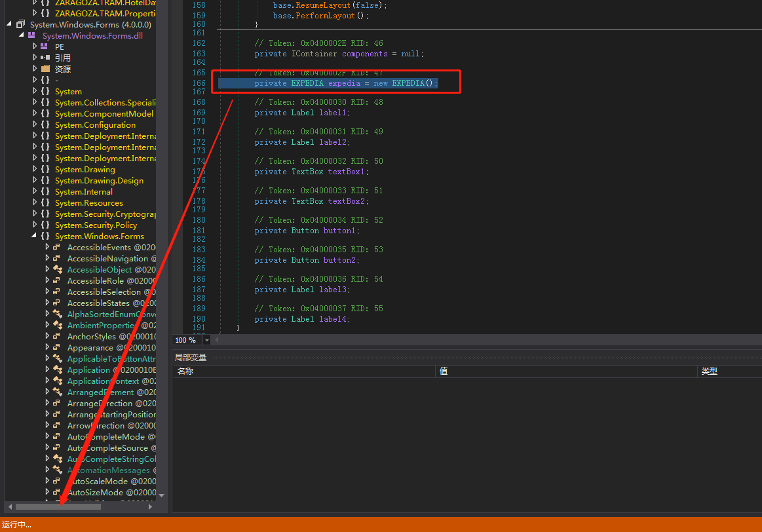Screen dimensions: 762x532
Task: Click the tree's vertical scrollbar down arrow
Action: [161, 495]
